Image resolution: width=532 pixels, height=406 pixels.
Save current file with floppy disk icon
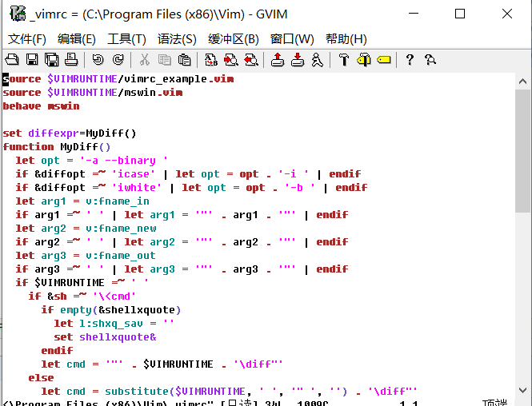point(32,60)
